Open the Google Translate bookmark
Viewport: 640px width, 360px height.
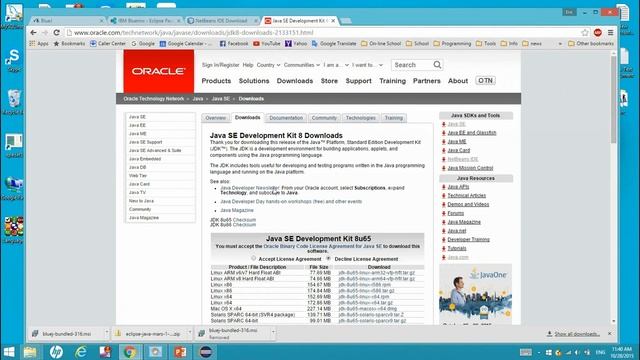coord(334,43)
